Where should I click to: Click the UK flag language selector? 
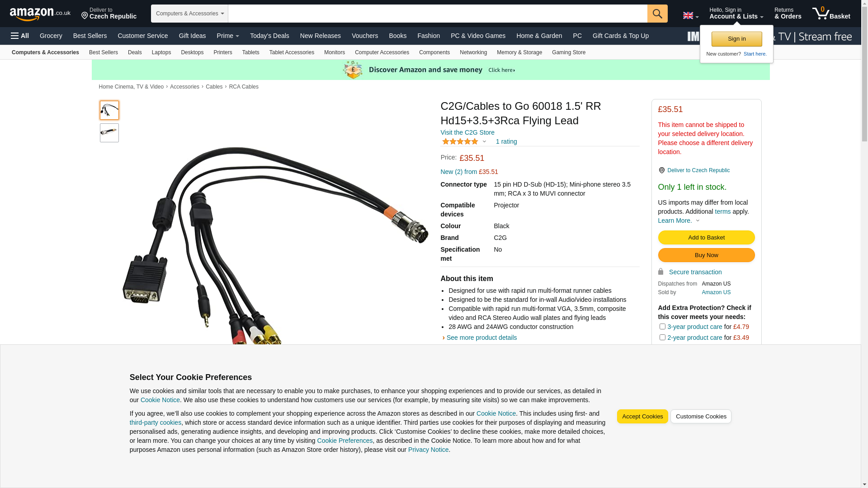coord(690,15)
